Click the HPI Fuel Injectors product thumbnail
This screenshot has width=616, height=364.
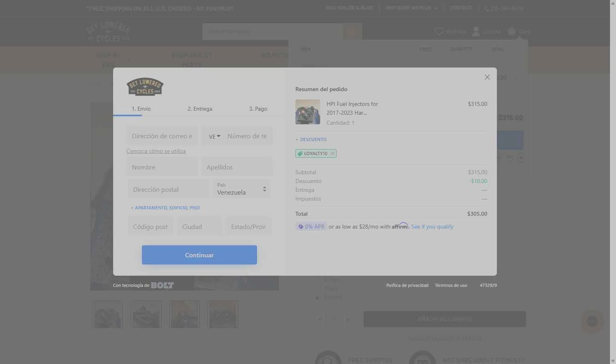[308, 112]
